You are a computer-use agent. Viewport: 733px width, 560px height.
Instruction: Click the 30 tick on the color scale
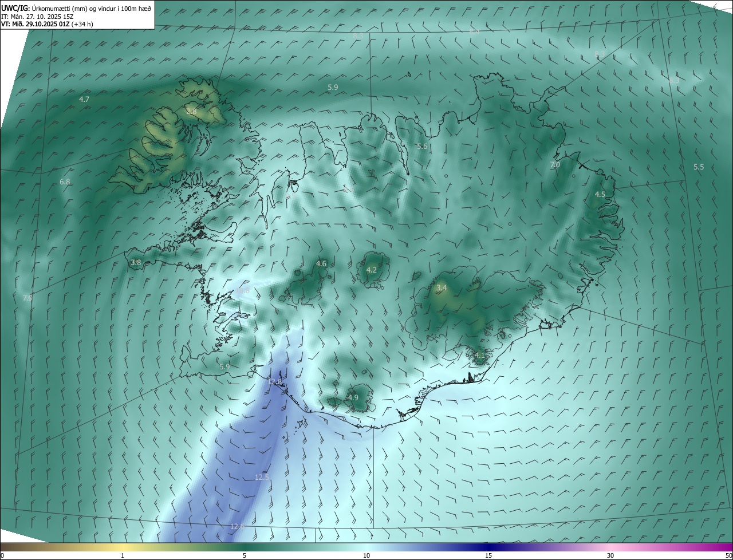[610, 556]
